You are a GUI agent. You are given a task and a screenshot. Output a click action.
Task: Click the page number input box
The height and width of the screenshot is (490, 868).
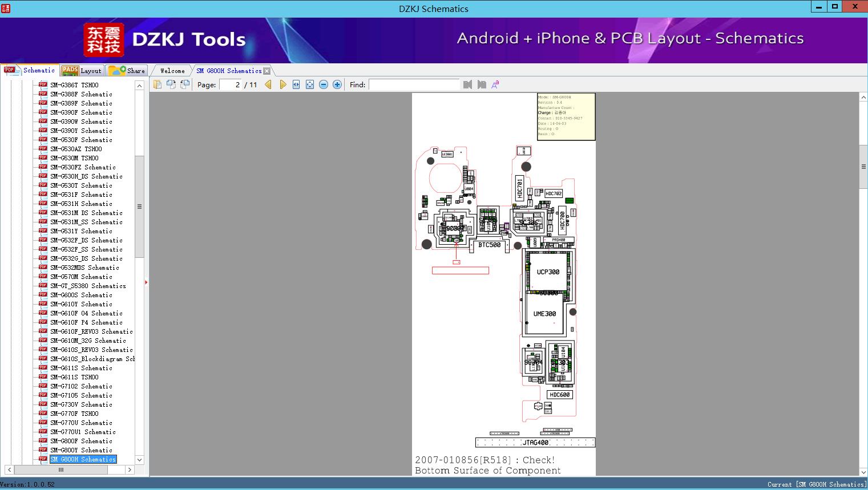coord(230,84)
